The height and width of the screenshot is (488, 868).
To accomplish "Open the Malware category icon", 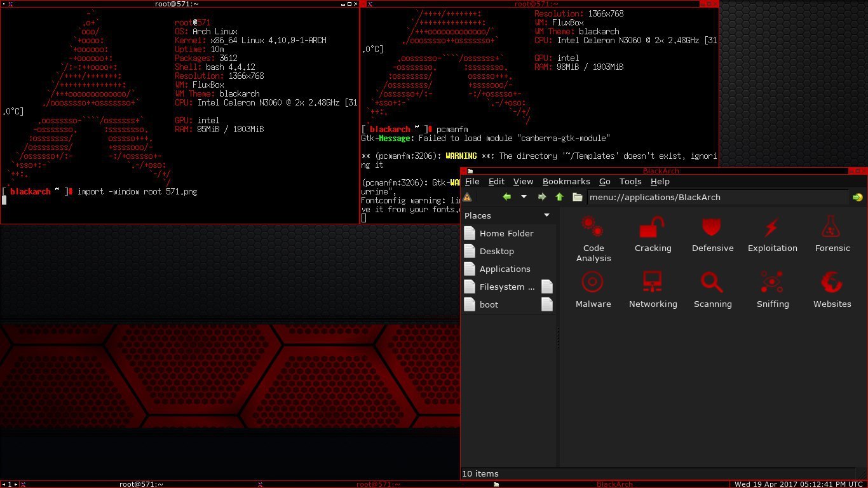I will click(x=593, y=282).
